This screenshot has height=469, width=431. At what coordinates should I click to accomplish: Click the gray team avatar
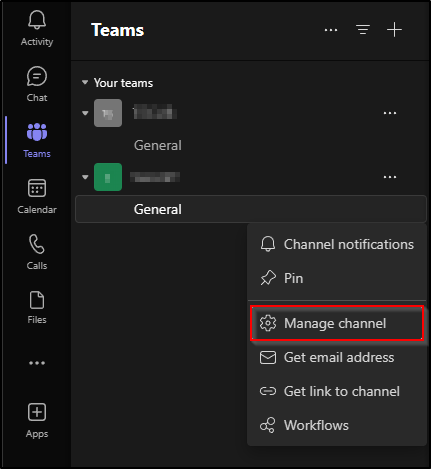(x=108, y=113)
